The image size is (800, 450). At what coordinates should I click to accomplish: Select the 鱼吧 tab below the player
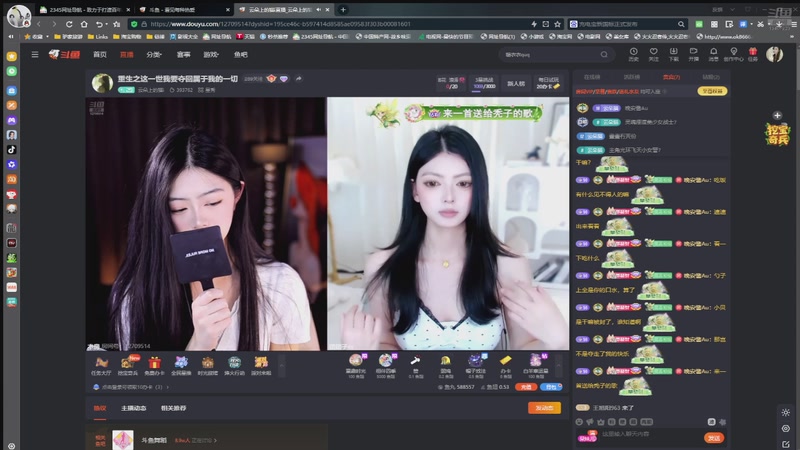click(100, 408)
